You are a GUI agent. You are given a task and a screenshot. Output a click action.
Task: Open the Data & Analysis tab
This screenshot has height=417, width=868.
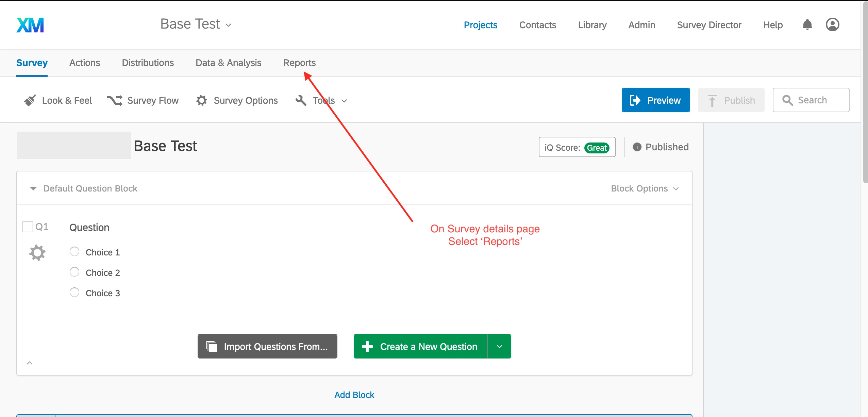[x=229, y=63]
